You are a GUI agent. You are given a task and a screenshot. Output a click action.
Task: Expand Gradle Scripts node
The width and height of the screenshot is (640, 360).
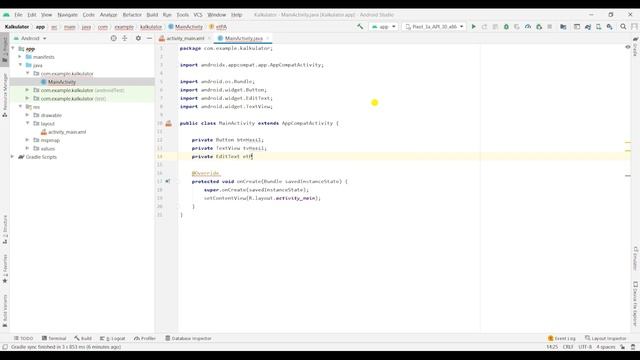[x=13, y=157]
